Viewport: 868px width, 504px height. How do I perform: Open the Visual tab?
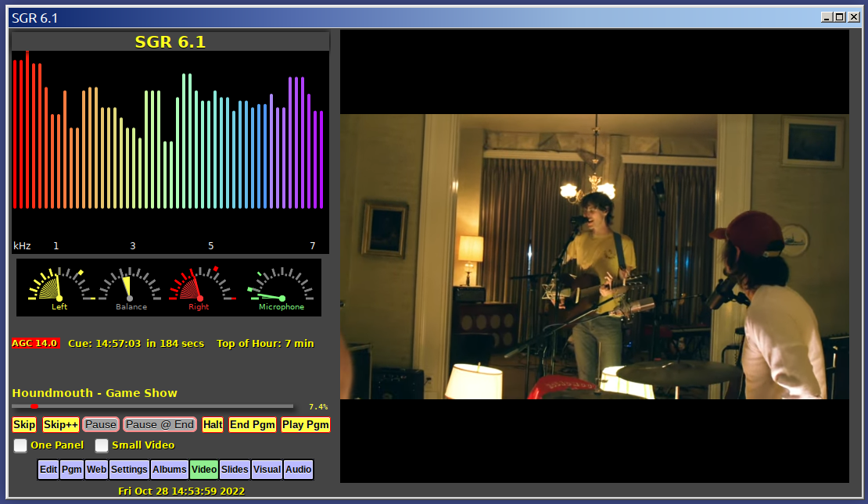point(267,470)
